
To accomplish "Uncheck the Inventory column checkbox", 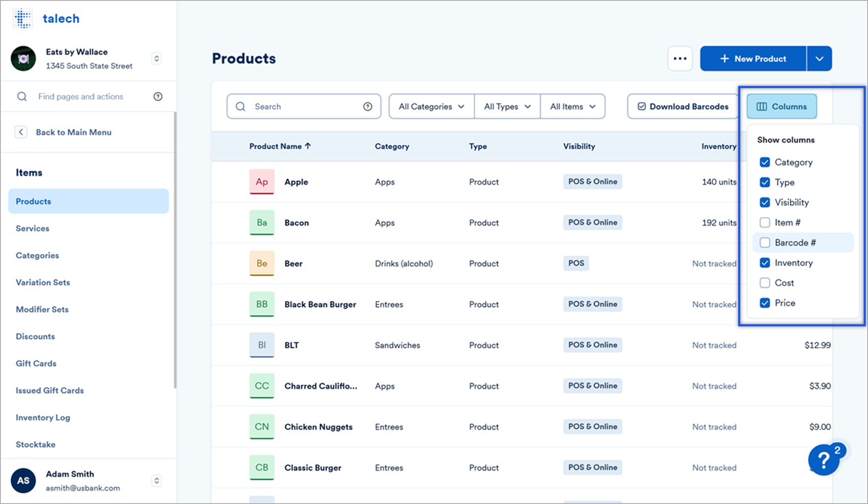I will pos(765,262).
